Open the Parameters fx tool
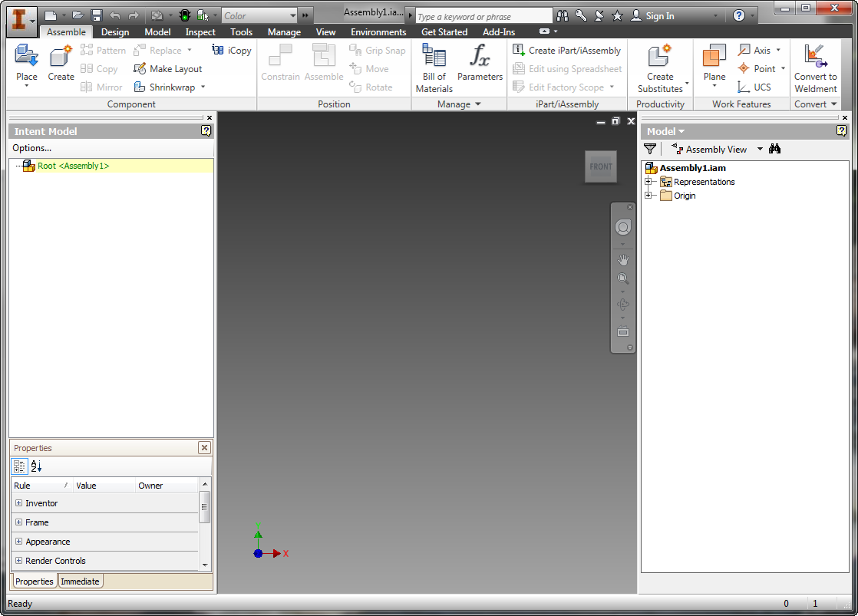Image resolution: width=858 pixels, height=616 pixels. [480, 56]
